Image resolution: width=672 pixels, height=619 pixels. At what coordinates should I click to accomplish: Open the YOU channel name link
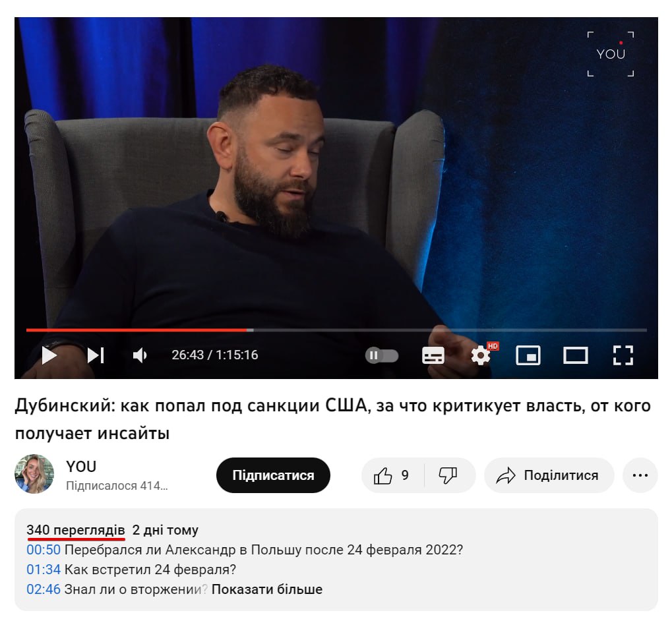click(x=81, y=467)
